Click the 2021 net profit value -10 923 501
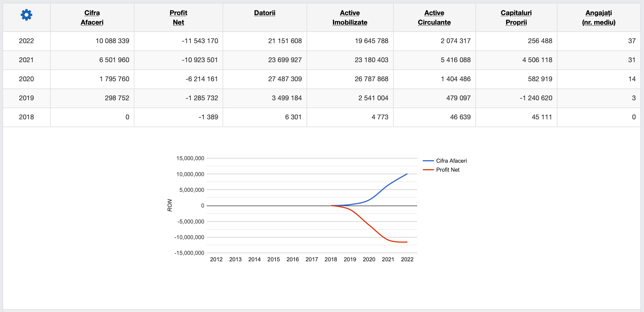 200,60
